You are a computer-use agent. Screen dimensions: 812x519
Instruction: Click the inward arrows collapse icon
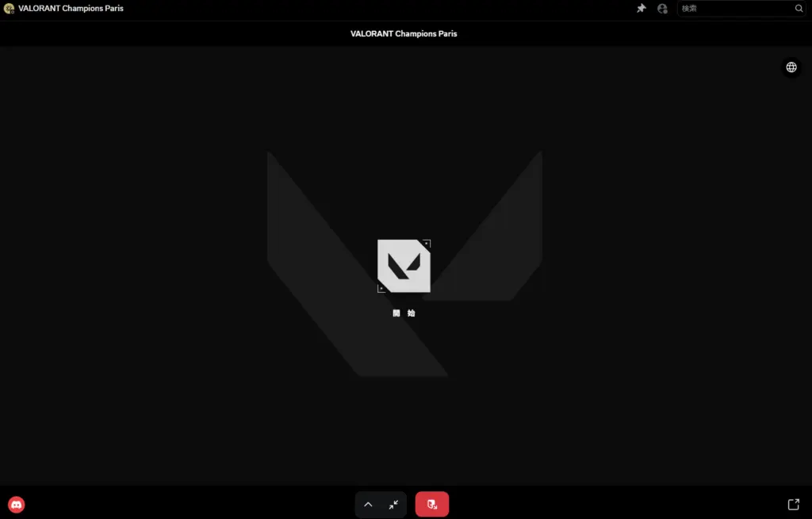pyautogui.click(x=393, y=505)
